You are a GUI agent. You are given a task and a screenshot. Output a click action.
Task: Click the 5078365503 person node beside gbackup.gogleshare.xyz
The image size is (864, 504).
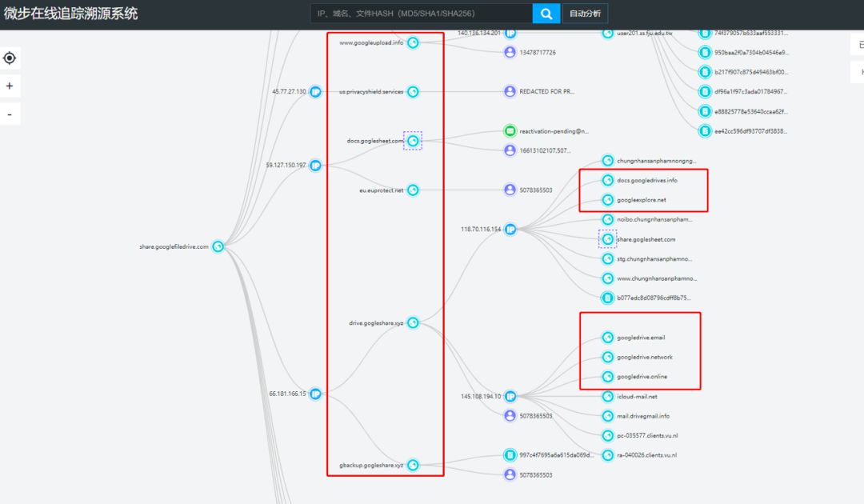pos(510,475)
